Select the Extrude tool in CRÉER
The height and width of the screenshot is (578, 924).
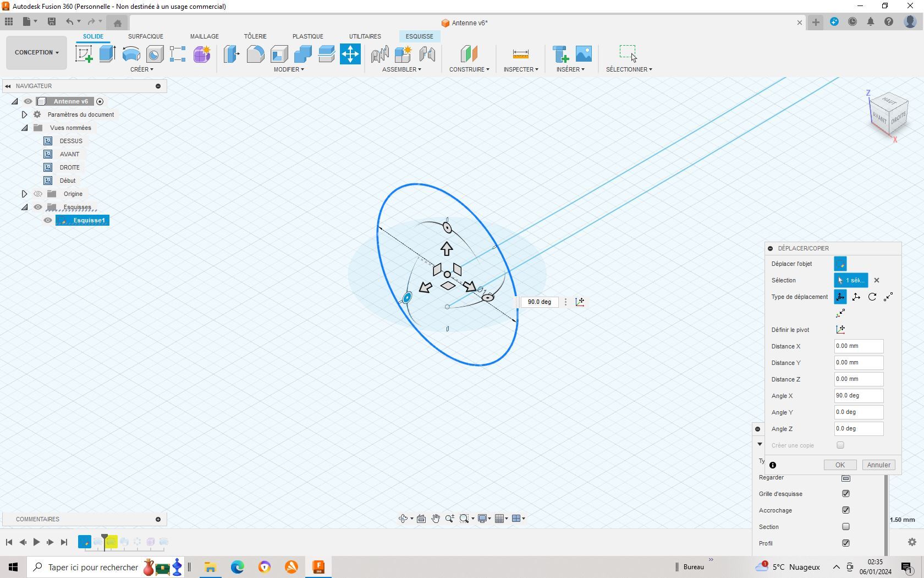(107, 54)
